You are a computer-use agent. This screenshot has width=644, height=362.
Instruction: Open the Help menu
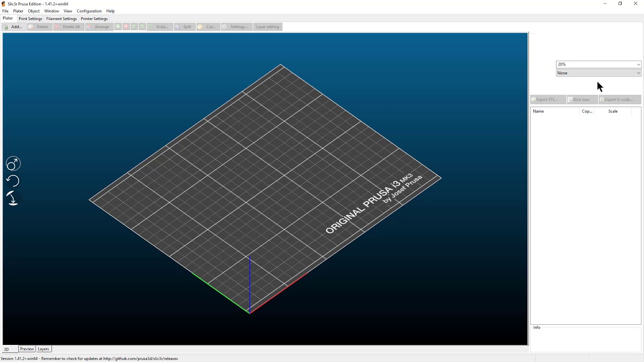click(x=111, y=11)
